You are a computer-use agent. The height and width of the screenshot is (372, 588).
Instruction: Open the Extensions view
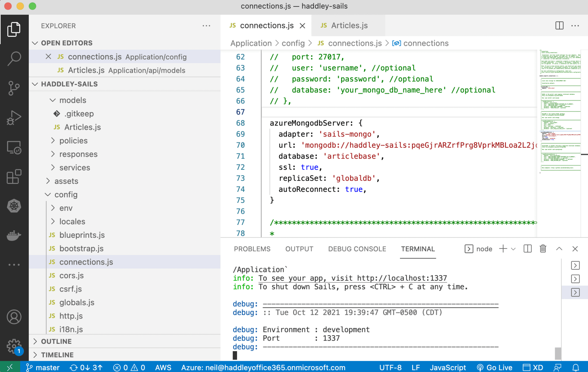[14, 177]
